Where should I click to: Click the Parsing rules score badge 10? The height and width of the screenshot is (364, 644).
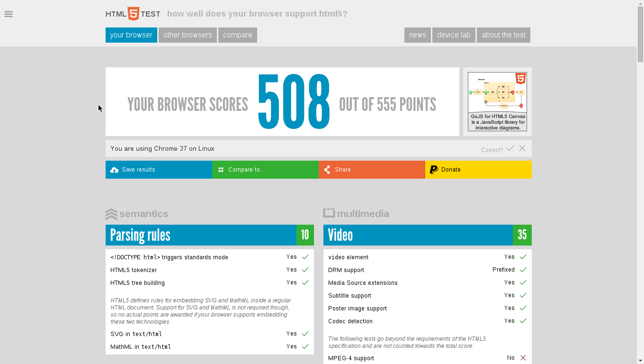point(305,235)
